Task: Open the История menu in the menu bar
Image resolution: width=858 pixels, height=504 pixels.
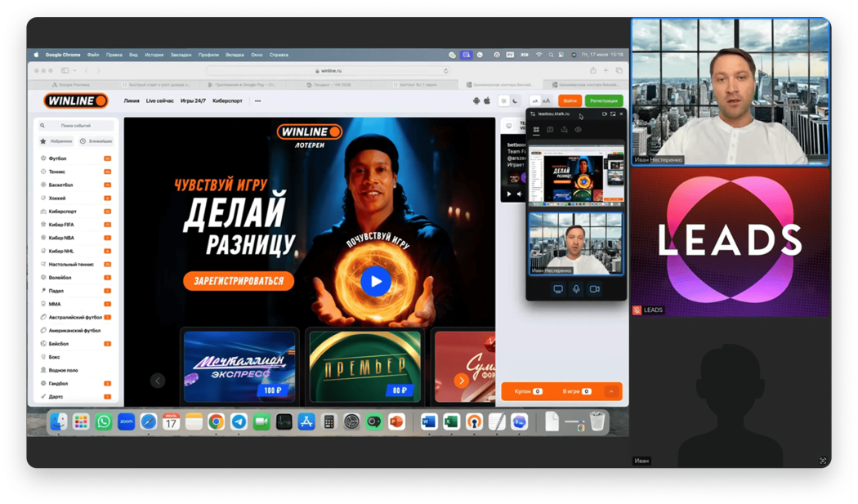Action: [154, 55]
